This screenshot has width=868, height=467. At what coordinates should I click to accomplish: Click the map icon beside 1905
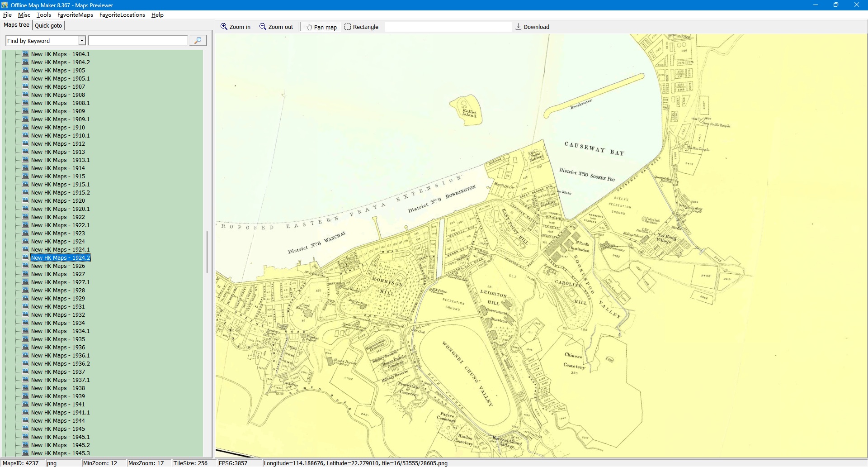(x=26, y=70)
